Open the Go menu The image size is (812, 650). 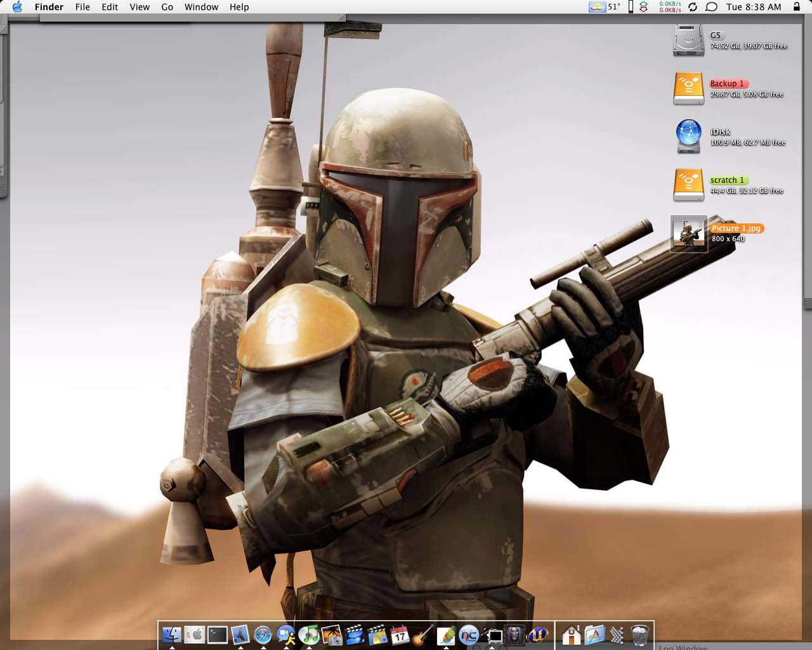click(x=167, y=7)
